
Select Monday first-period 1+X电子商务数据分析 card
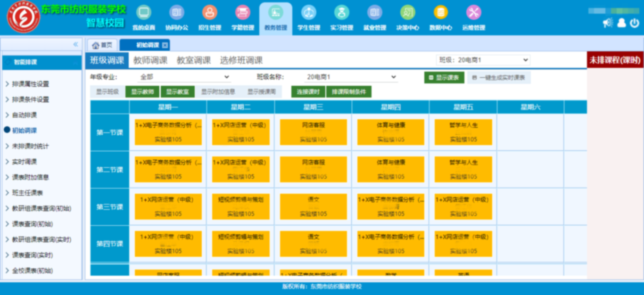tap(168, 132)
